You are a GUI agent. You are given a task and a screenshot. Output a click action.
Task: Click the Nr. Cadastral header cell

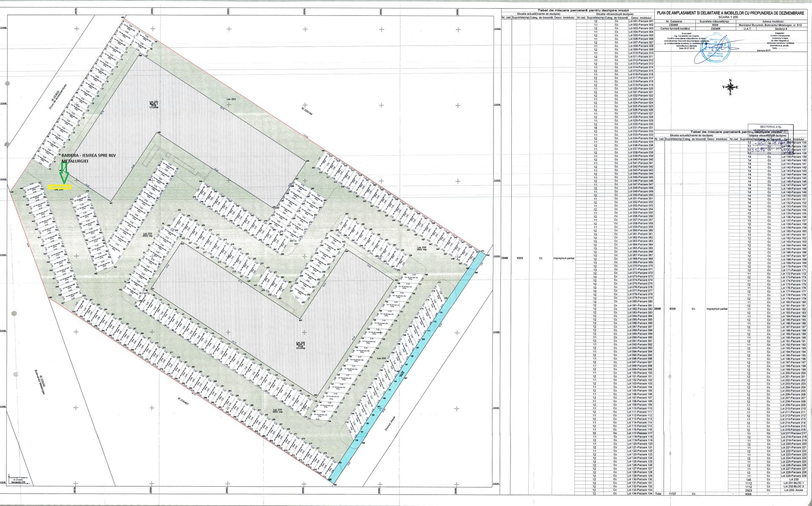pyautogui.click(x=673, y=21)
